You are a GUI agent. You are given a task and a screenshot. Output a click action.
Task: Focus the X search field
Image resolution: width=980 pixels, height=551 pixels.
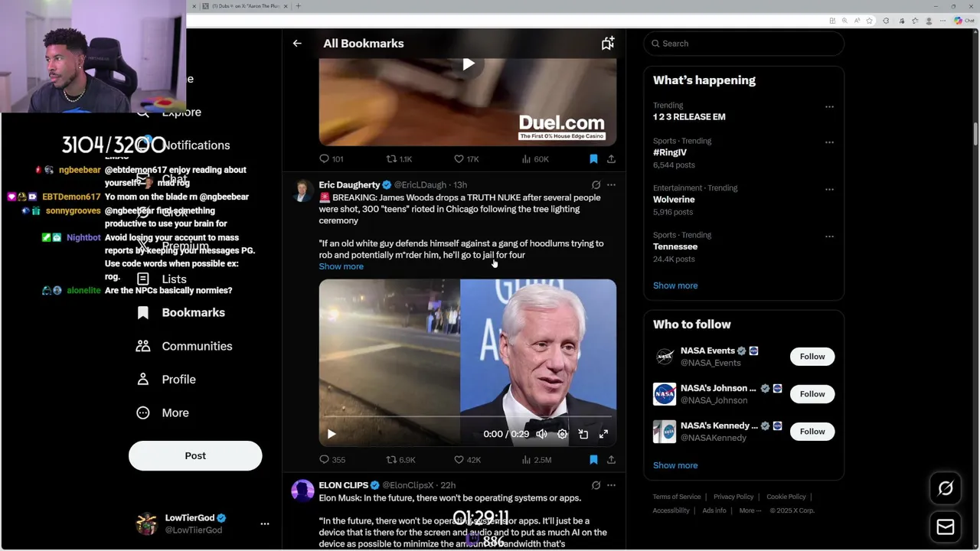(x=743, y=44)
